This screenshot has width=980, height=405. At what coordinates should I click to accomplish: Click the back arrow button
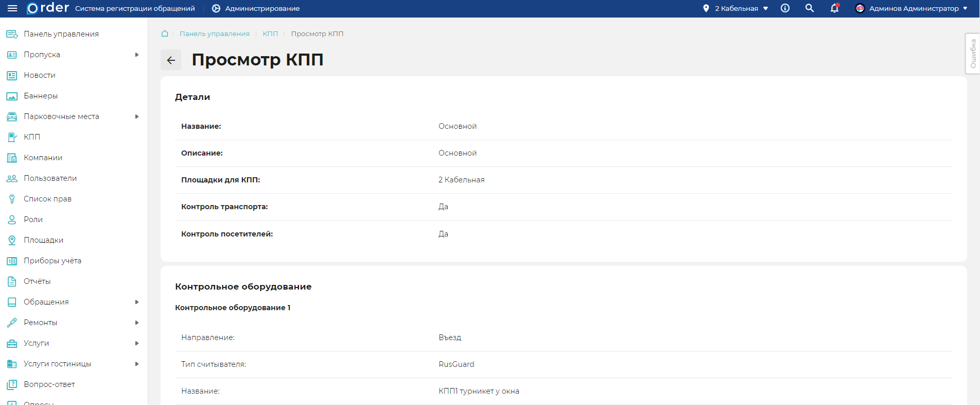pos(171,60)
